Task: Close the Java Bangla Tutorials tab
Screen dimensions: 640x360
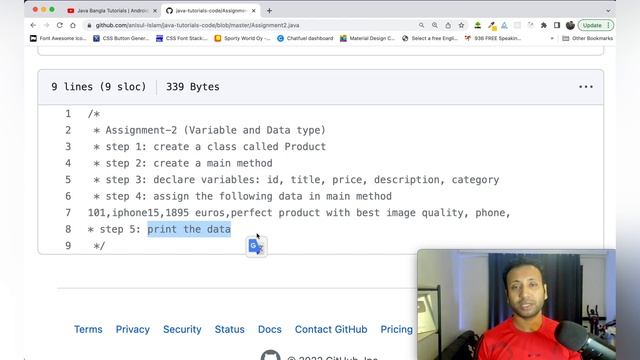Action: pos(155,11)
